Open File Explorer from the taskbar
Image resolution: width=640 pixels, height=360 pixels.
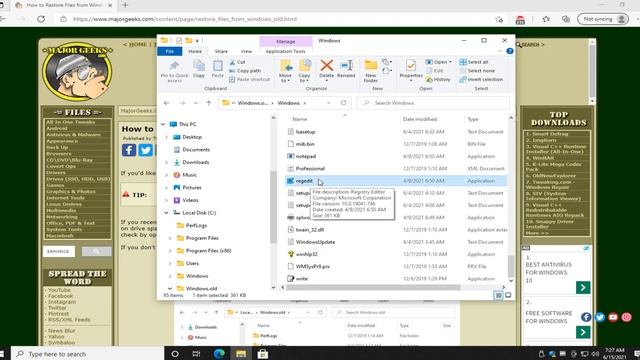click(x=241, y=354)
